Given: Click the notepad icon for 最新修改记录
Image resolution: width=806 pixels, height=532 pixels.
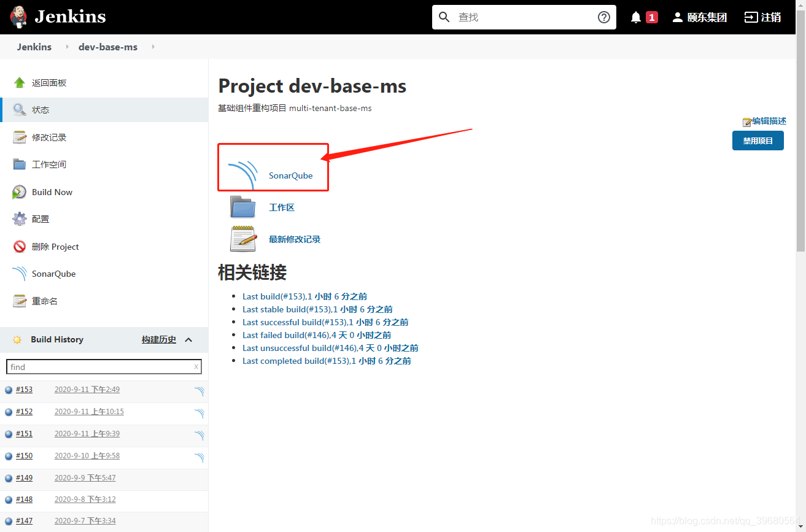Looking at the screenshot, I should [x=242, y=239].
